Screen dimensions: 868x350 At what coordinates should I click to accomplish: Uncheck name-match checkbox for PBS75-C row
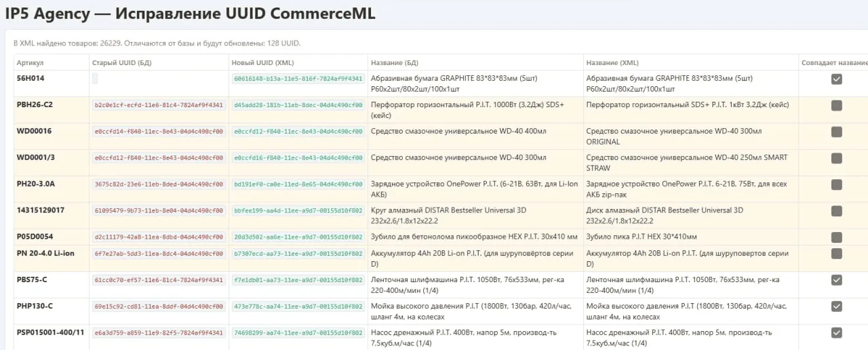(x=836, y=280)
